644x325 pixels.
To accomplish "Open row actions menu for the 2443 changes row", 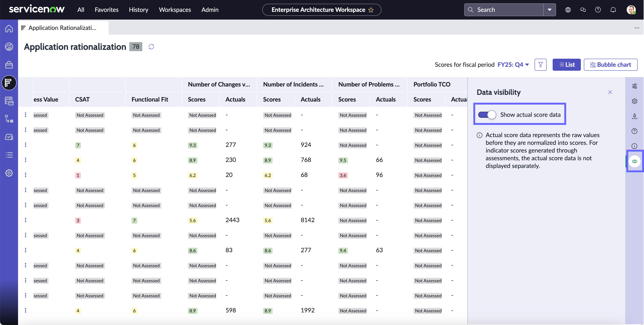I will 26,220.
